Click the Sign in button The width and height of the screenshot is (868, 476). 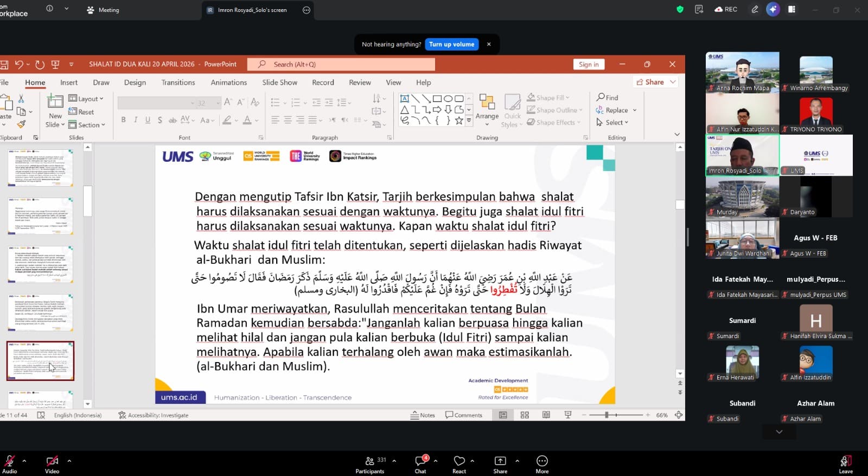tap(589, 64)
